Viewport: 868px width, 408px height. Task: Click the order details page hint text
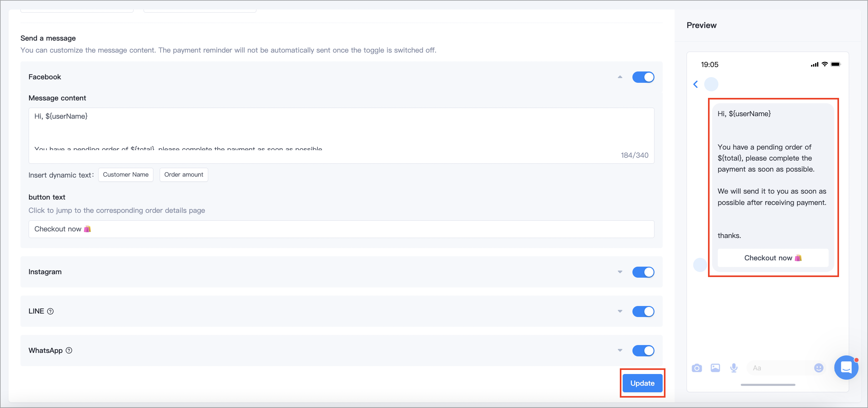pyautogui.click(x=117, y=210)
